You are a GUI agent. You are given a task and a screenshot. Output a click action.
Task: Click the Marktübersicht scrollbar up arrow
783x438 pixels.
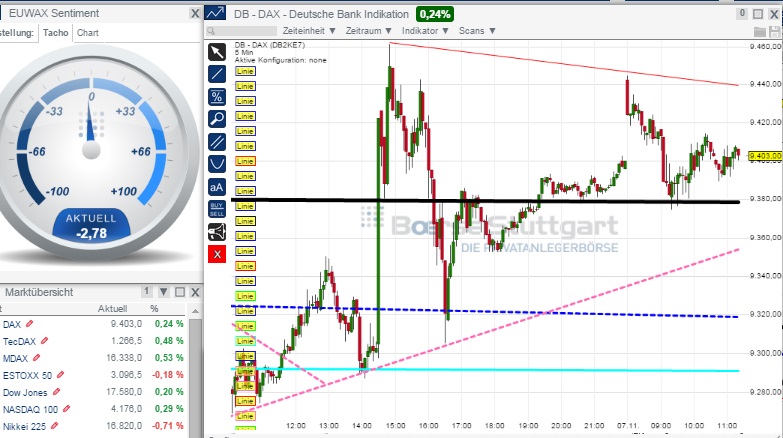pyautogui.click(x=195, y=311)
